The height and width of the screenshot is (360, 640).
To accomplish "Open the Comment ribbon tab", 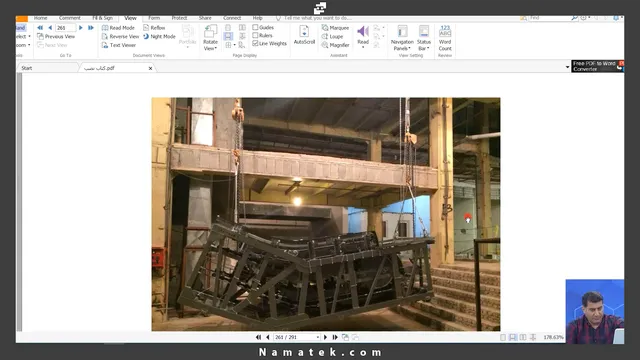I will tap(69, 18).
